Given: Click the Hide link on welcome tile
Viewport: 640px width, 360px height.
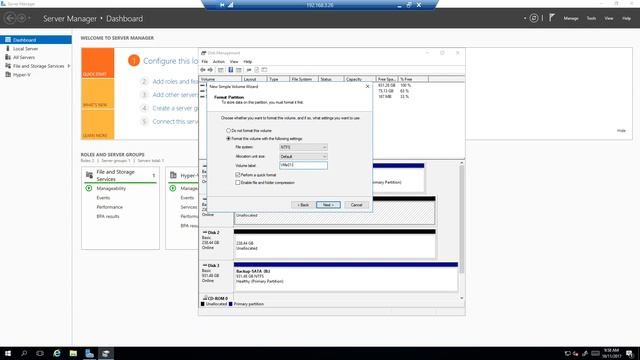Looking at the screenshot, I should (x=621, y=131).
